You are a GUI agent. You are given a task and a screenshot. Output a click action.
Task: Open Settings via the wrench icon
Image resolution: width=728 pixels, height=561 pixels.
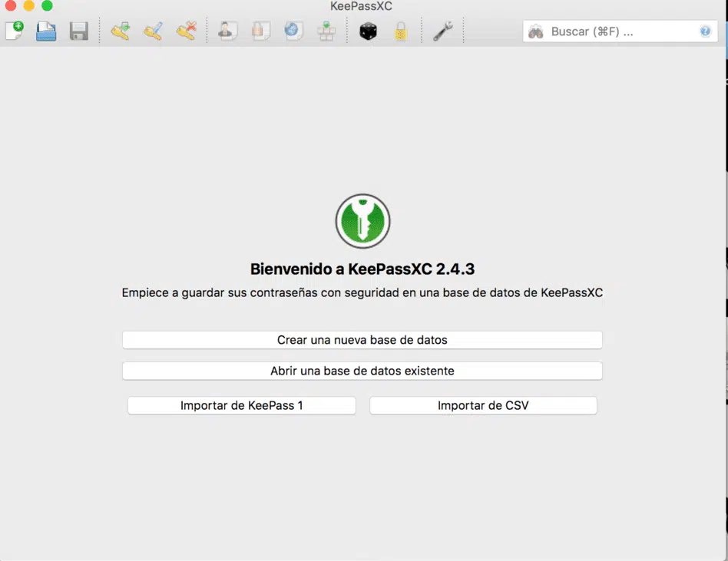click(x=443, y=31)
